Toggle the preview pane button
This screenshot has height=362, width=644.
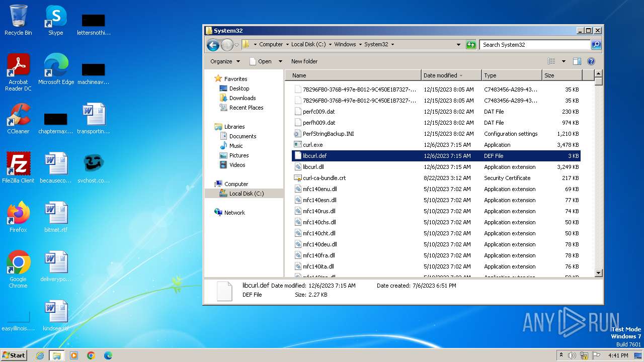coord(577,61)
